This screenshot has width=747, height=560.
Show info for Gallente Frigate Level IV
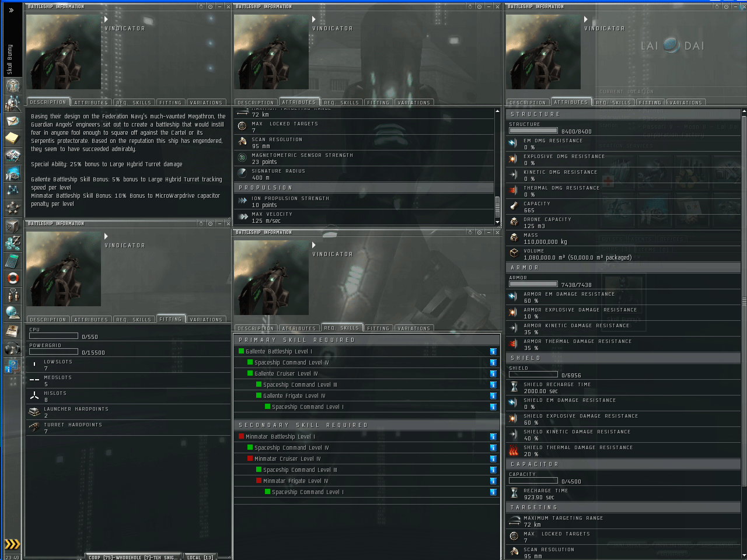[x=493, y=395]
